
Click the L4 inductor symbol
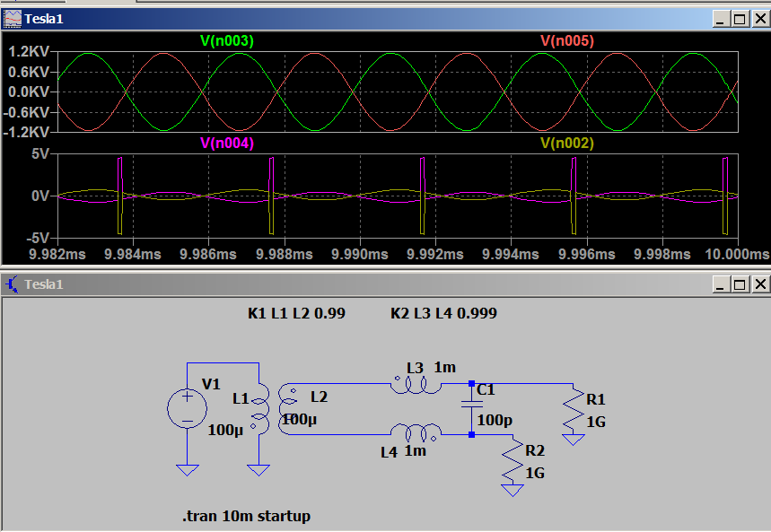(415, 433)
